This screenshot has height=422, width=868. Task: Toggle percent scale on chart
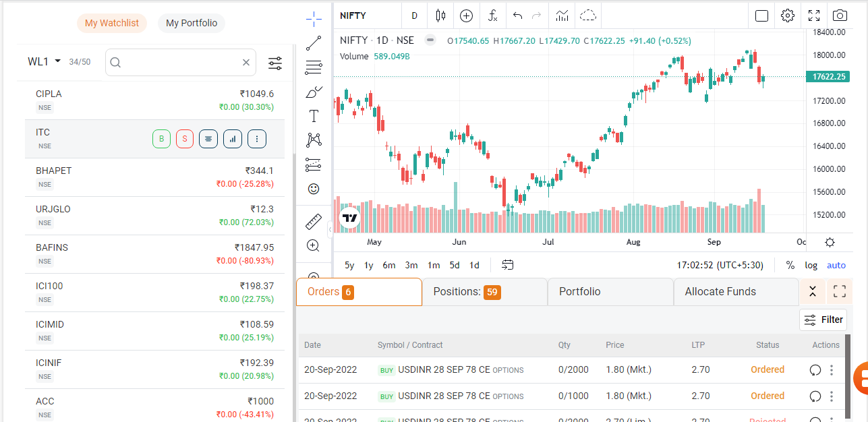tap(790, 266)
